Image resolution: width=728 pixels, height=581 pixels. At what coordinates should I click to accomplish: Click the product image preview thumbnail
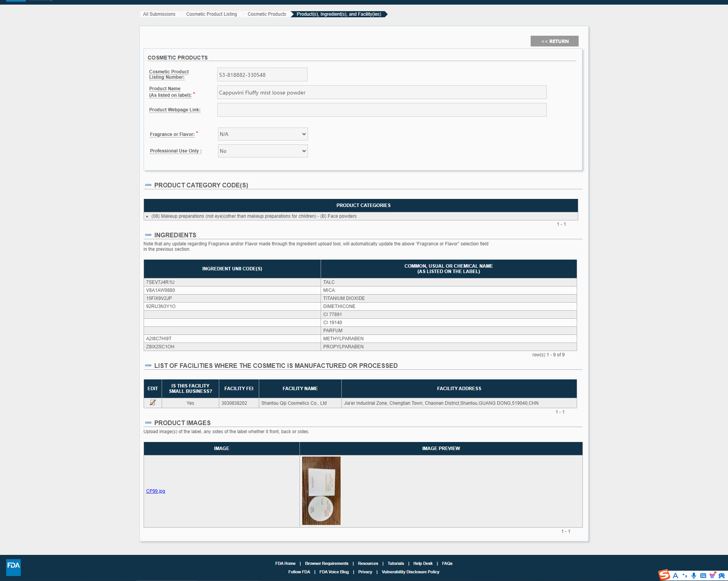(x=321, y=490)
